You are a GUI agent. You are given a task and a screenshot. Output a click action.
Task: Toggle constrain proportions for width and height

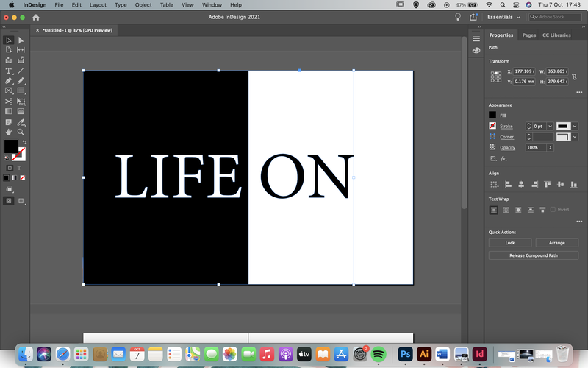coord(575,77)
